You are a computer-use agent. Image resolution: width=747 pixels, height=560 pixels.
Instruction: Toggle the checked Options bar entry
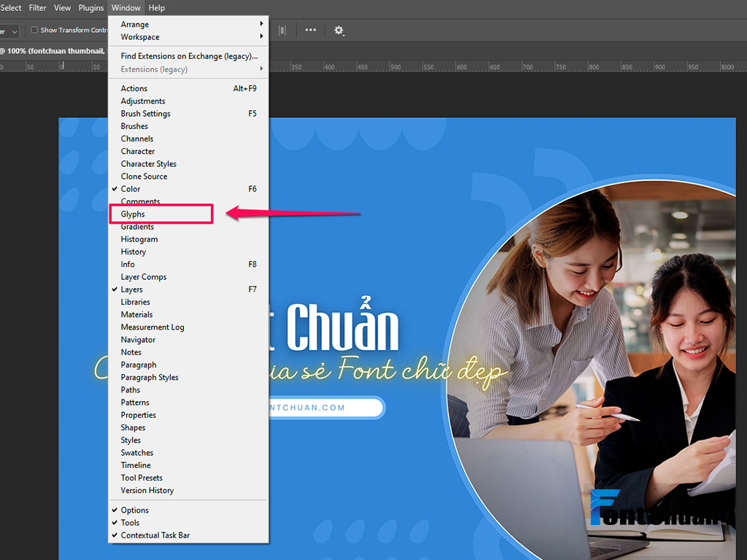tap(189, 510)
